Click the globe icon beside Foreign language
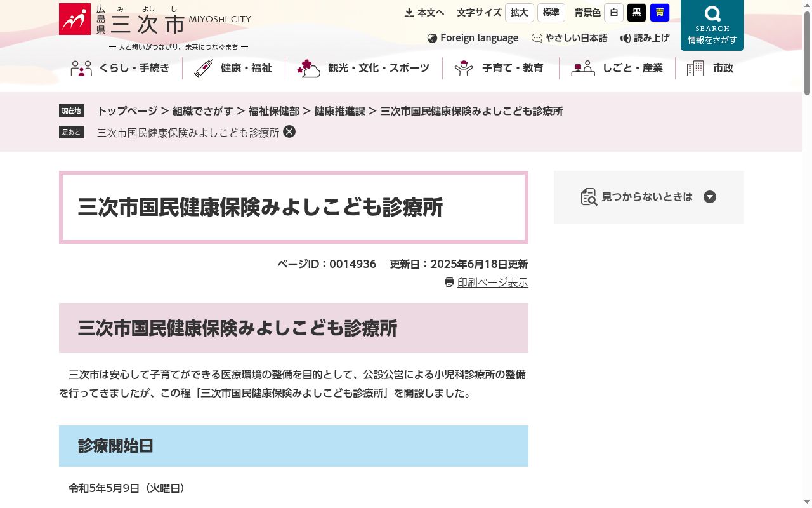The width and height of the screenshot is (812, 508). click(433, 38)
